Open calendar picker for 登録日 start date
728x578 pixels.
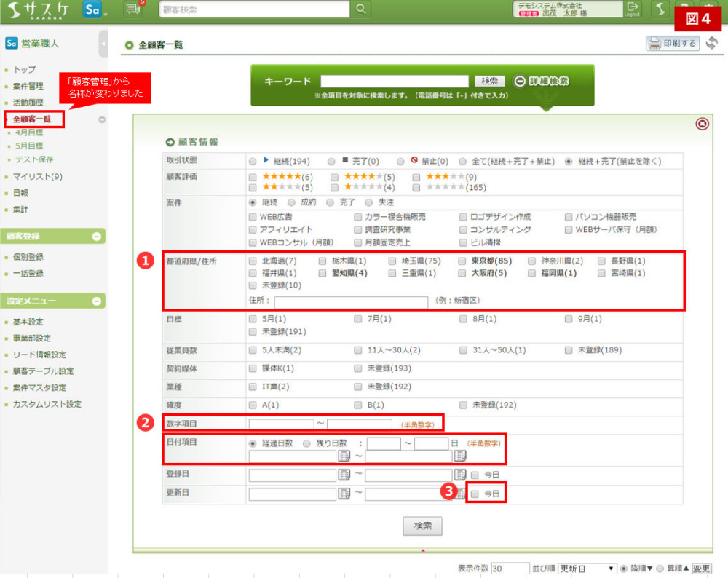tap(344, 475)
